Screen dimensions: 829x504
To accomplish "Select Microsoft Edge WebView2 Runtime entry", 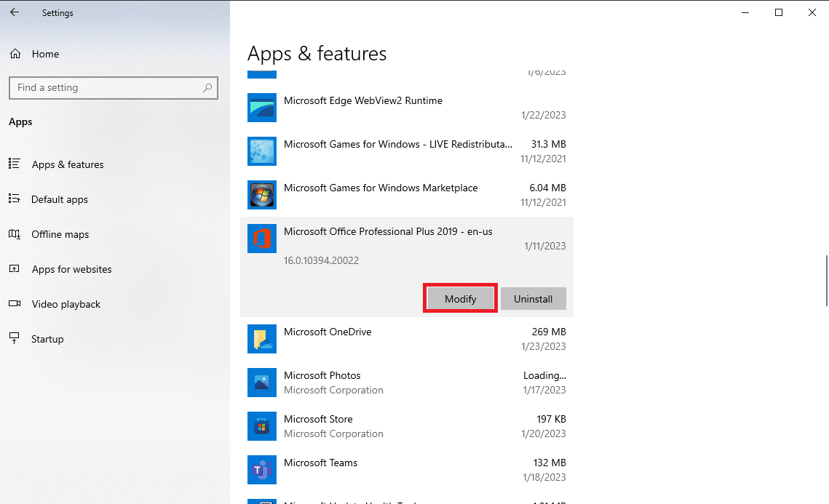I will [x=363, y=100].
